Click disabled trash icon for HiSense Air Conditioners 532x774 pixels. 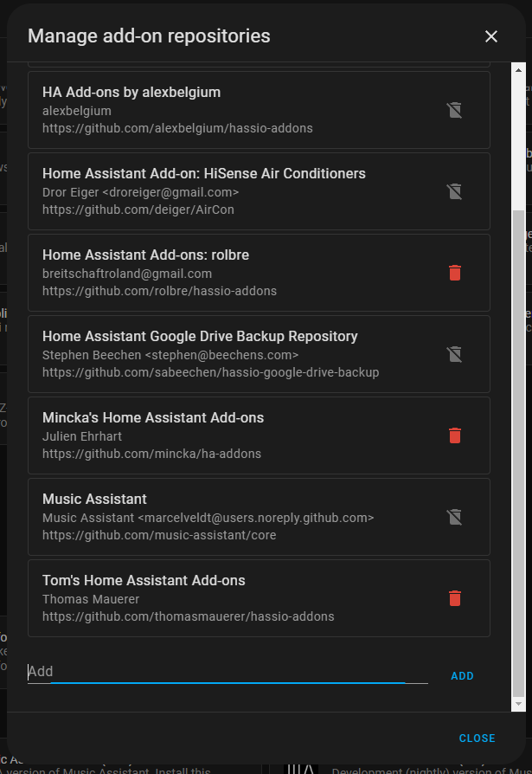pyautogui.click(x=455, y=191)
